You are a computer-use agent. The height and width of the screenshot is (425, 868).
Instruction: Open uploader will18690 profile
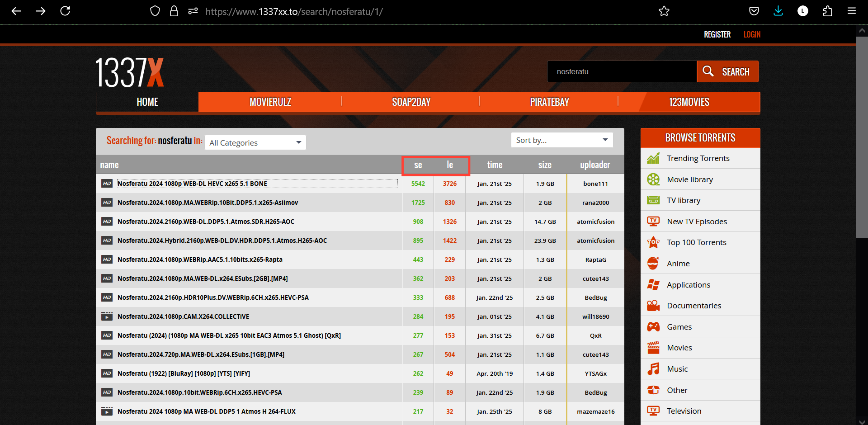[595, 316]
